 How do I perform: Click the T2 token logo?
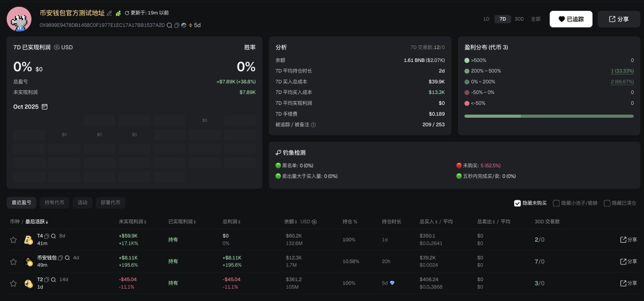[x=28, y=283]
